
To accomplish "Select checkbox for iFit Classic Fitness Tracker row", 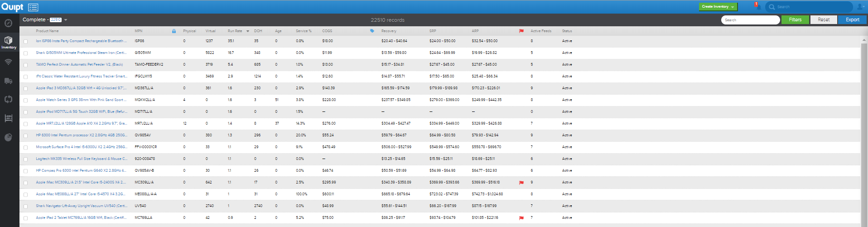I will tap(25, 77).
